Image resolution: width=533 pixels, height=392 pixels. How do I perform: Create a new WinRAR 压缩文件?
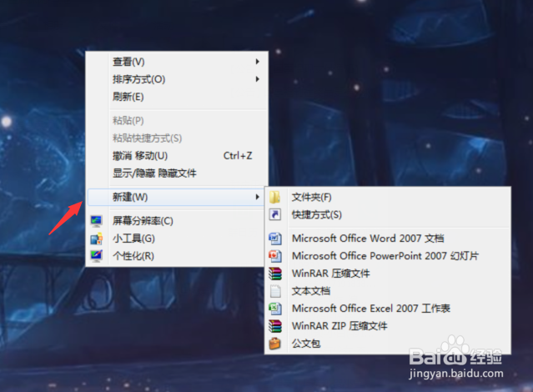(x=388, y=274)
